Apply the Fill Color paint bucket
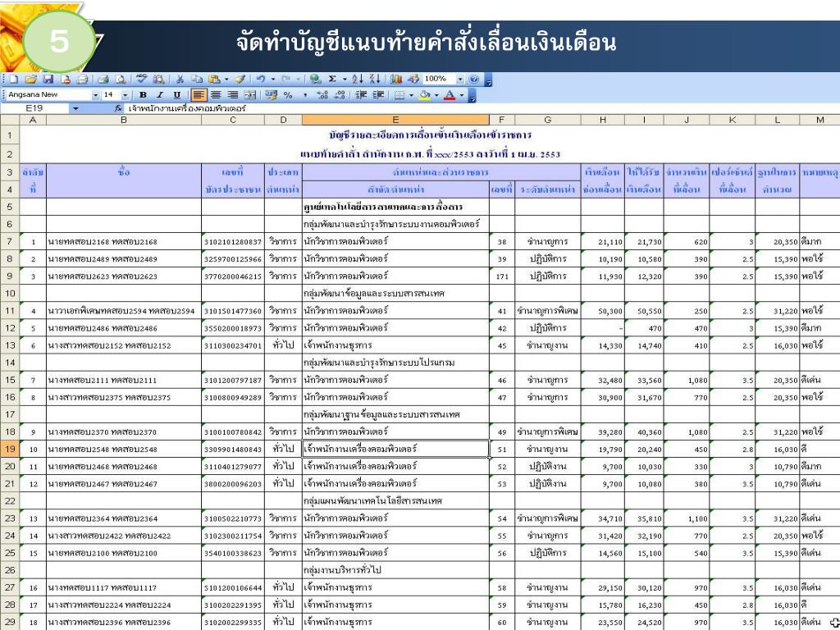Viewport: 840px width, 630px height. [424, 95]
